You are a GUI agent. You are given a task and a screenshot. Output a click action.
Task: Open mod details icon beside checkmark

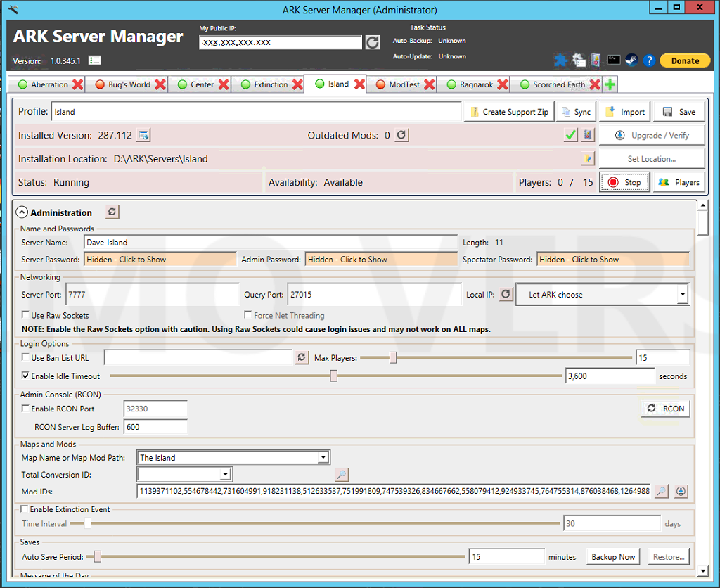[588, 135]
